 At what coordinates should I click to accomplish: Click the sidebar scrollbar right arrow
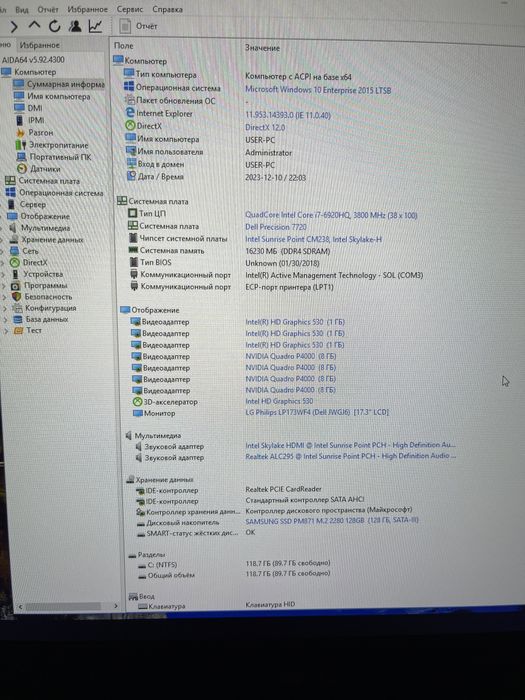tap(116, 606)
